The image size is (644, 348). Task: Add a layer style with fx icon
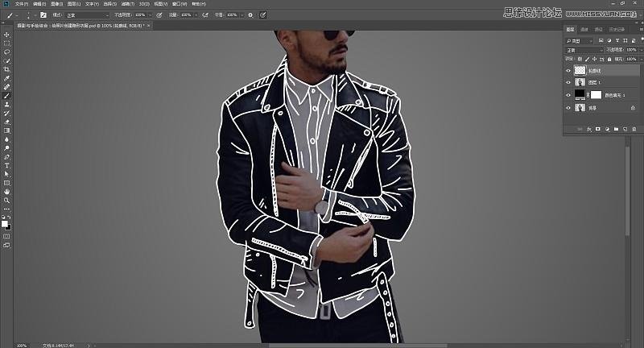589,129
